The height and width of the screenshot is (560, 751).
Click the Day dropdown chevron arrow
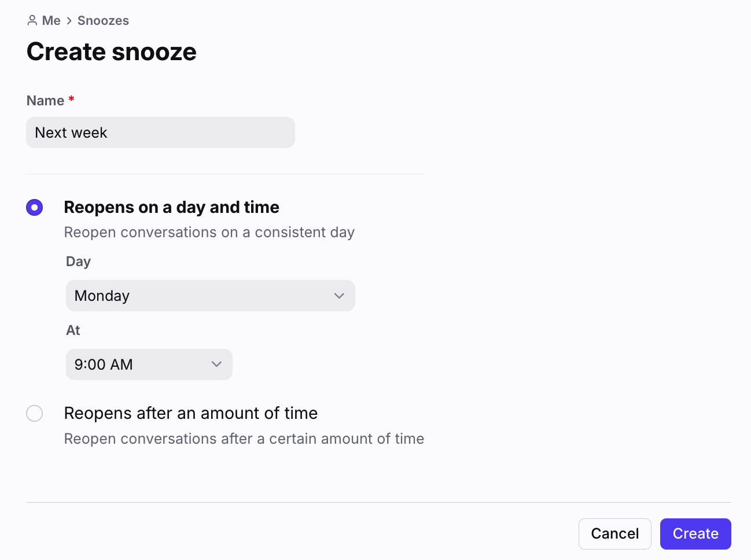point(339,296)
